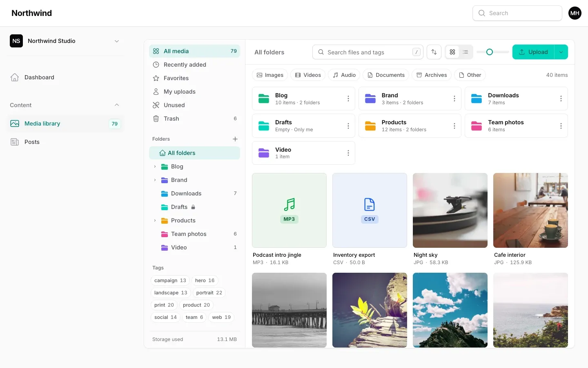
Task: Open the Blog folder card options menu
Action: click(x=348, y=99)
